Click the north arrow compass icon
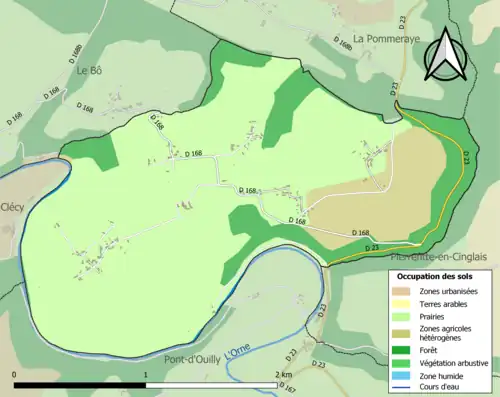The width and height of the screenshot is (500, 397). (445, 55)
